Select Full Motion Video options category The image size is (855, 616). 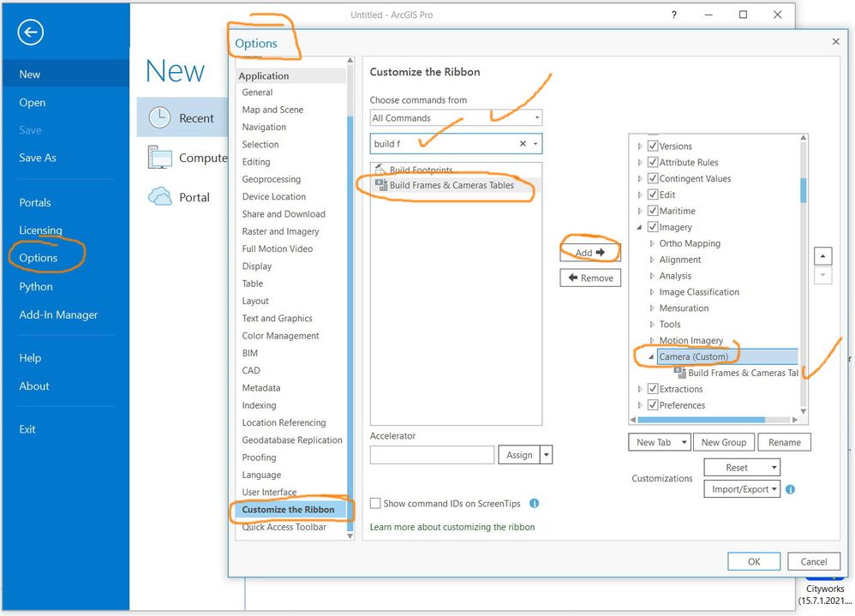click(x=278, y=248)
